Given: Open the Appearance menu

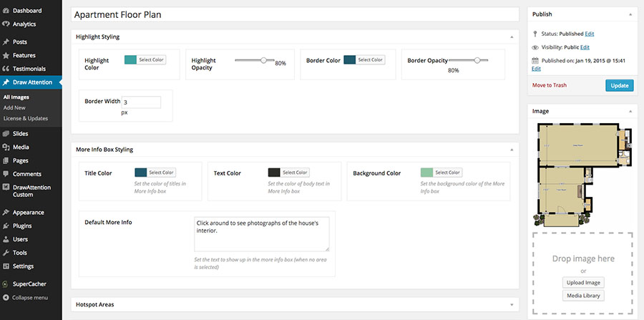Looking at the screenshot, I should [28, 213].
